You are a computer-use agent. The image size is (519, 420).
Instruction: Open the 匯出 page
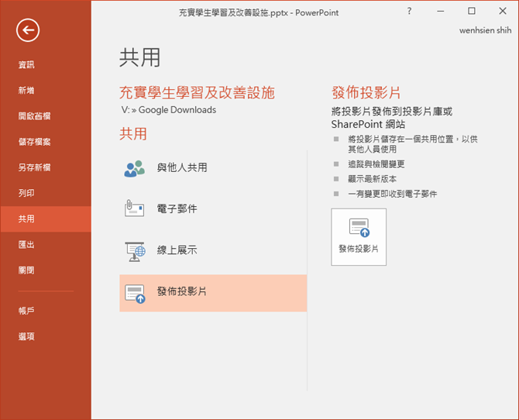pyautogui.click(x=26, y=245)
